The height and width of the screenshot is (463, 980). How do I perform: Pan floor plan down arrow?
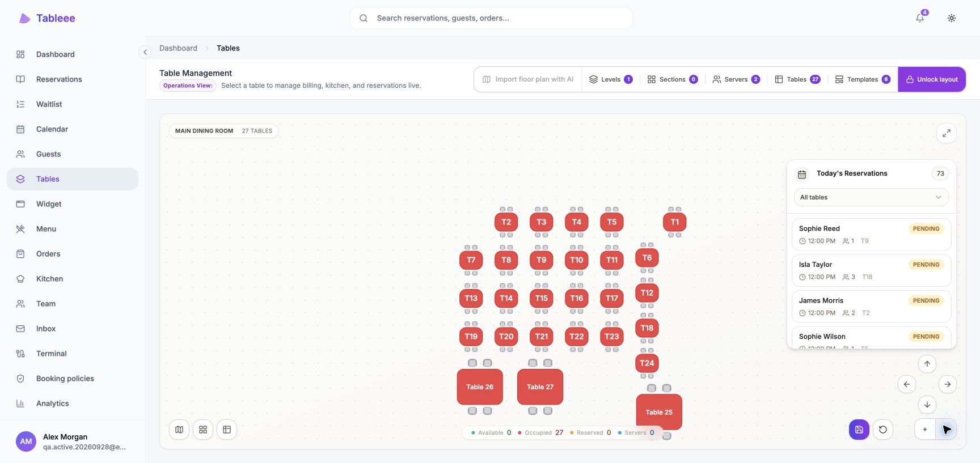click(927, 405)
